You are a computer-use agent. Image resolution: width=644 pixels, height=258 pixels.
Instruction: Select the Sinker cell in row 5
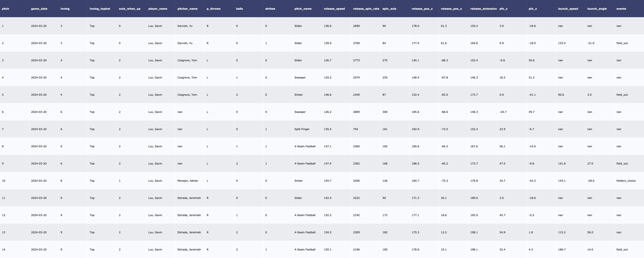(x=299, y=95)
